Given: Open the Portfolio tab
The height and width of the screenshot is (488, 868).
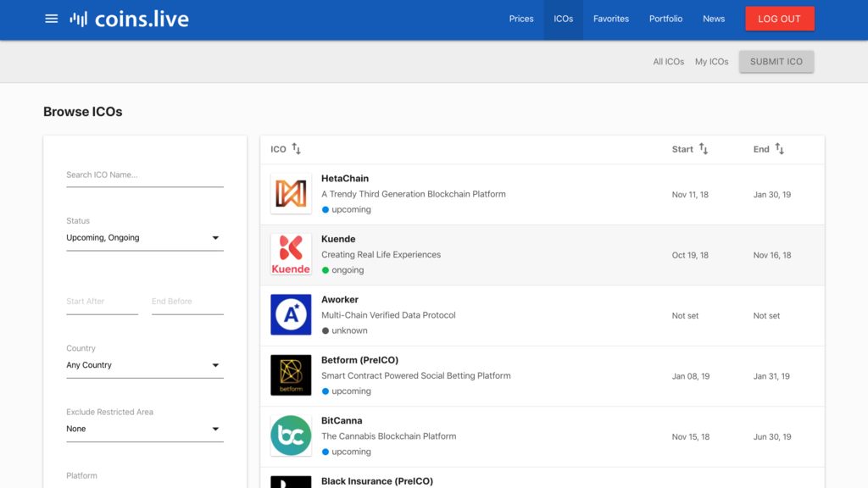Looking at the screenshot, I should [x=665, y=19].
